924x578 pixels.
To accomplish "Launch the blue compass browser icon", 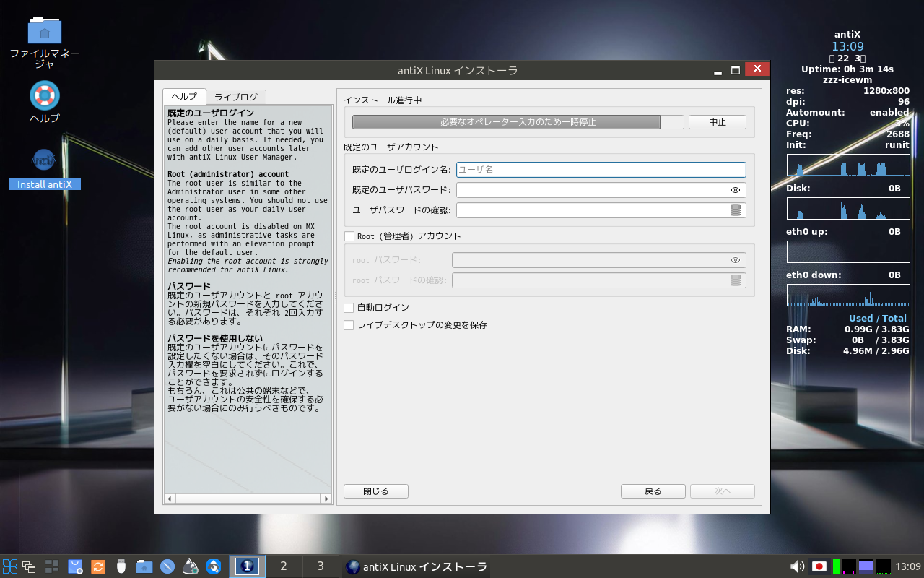I will pos(167,566).
